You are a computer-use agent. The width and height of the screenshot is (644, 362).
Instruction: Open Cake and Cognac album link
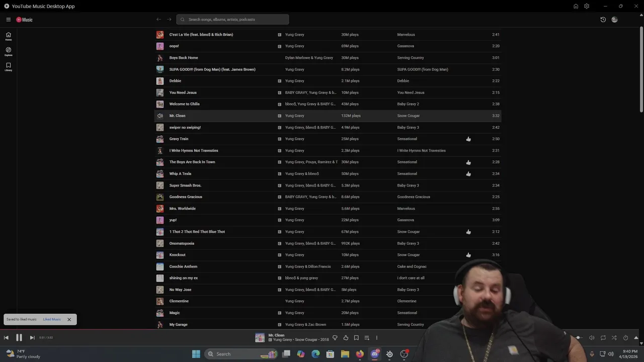[x=412, y=266]
